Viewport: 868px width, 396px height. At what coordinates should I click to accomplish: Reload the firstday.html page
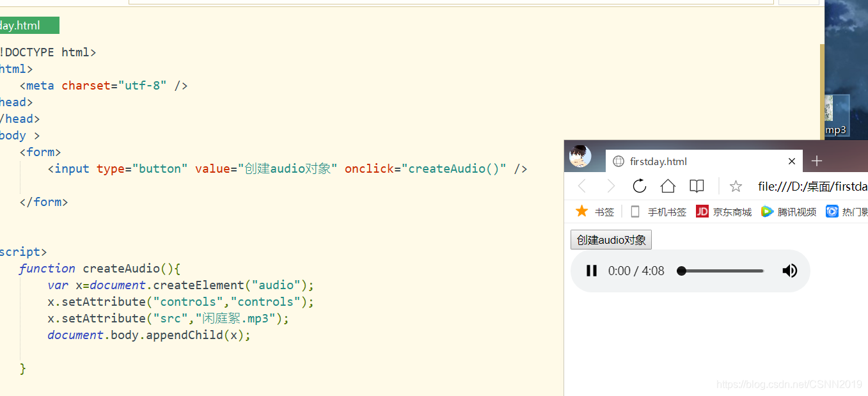639,186
